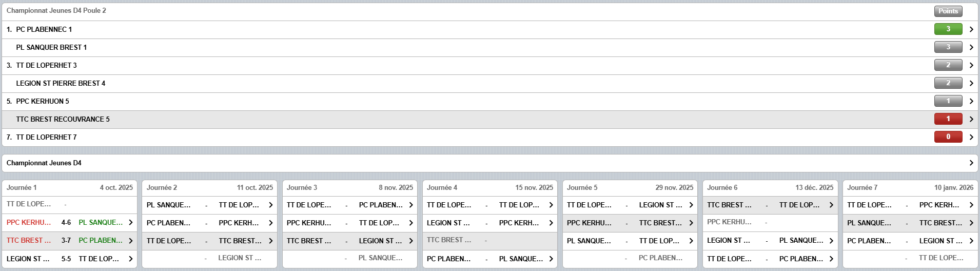The image size is (980, 271).
Task: Click arrow for LEGION ST PIERRE BREST 4
Action: [971, 83]
